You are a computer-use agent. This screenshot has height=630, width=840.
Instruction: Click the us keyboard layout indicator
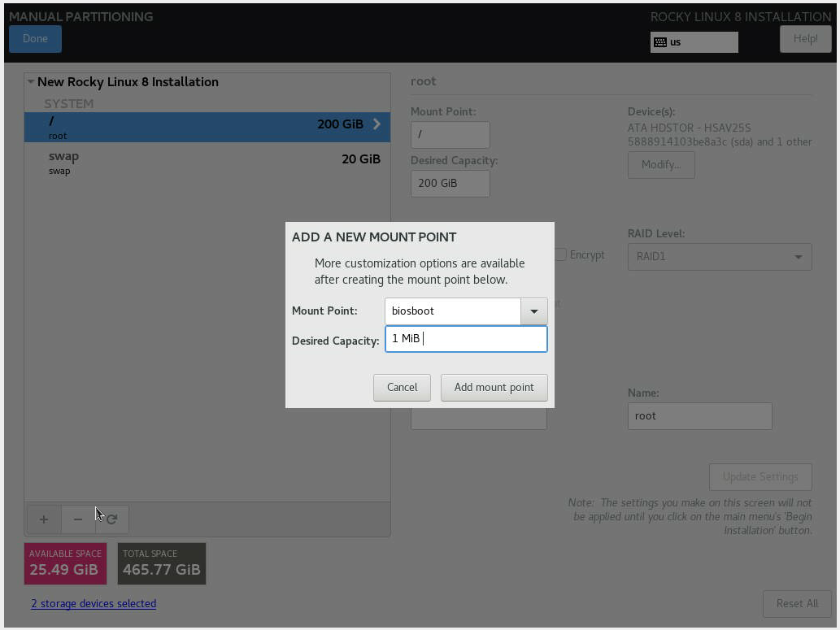pyautogui.click(x=694, y=42)
